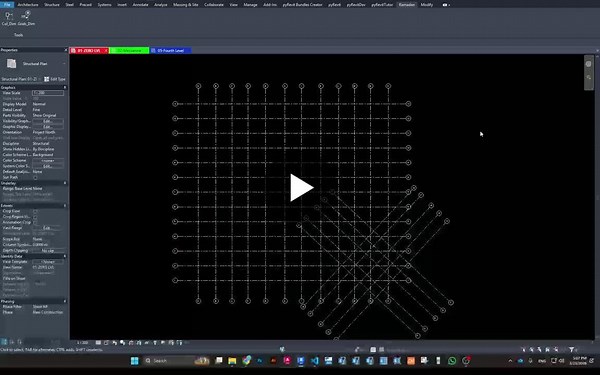This screenshot has width=600, height=375.
Task: Open File Explorer from the taskbar
Action: (232, 361)
